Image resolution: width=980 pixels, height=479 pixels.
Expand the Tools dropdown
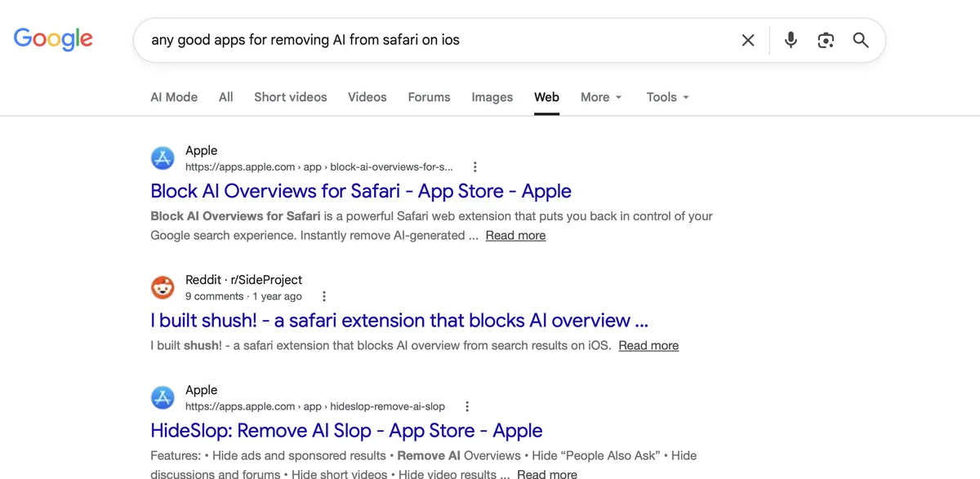tap(668, 97)
